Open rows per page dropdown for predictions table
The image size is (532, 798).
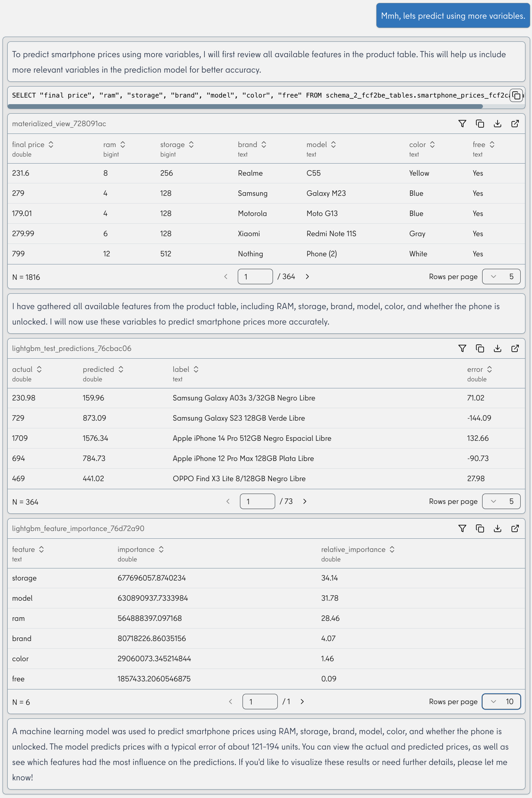click(501, 501)
